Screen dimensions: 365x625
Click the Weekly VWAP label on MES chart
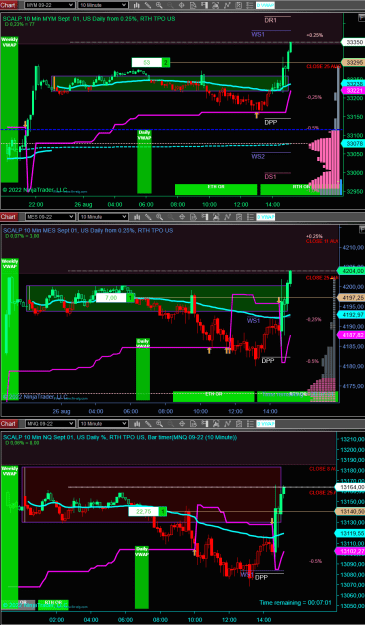click(x=9, y=263)
